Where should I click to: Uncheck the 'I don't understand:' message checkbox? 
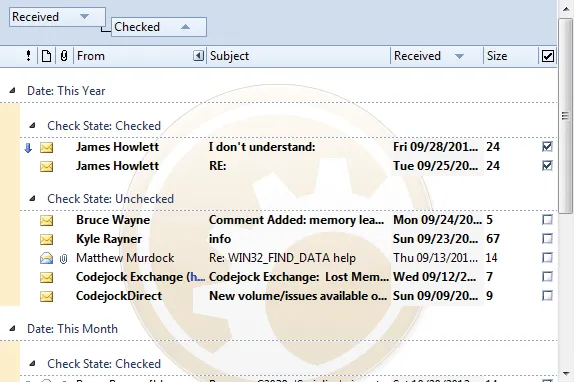(547, 146)
